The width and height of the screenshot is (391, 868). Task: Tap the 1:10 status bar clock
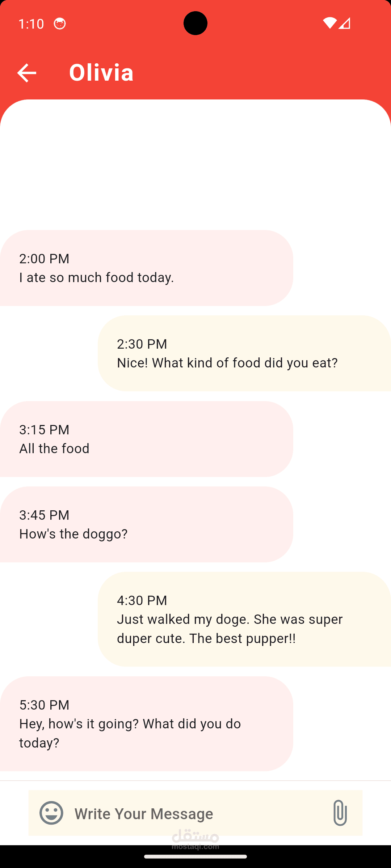31,24
